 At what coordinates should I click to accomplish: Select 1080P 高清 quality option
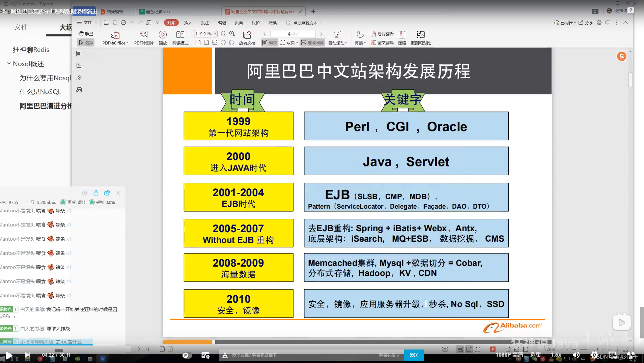coord(509,355)
